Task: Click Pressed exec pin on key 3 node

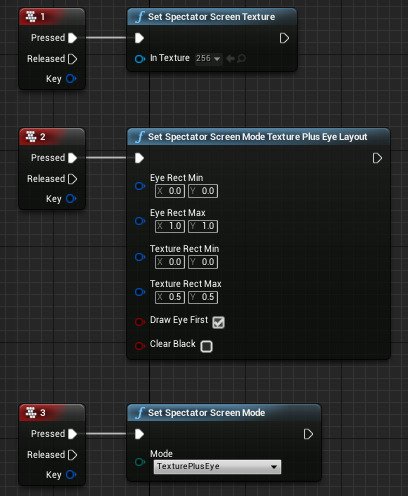Action: point(72,434)
